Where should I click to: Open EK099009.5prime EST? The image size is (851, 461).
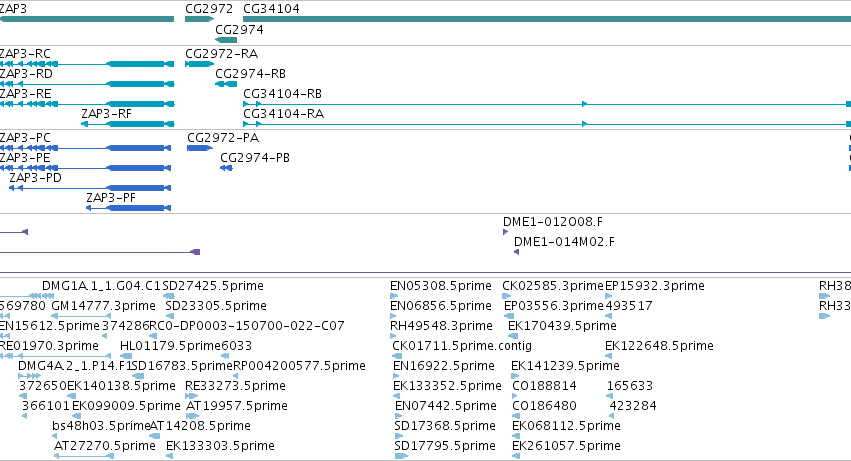[x=77, y=416]
